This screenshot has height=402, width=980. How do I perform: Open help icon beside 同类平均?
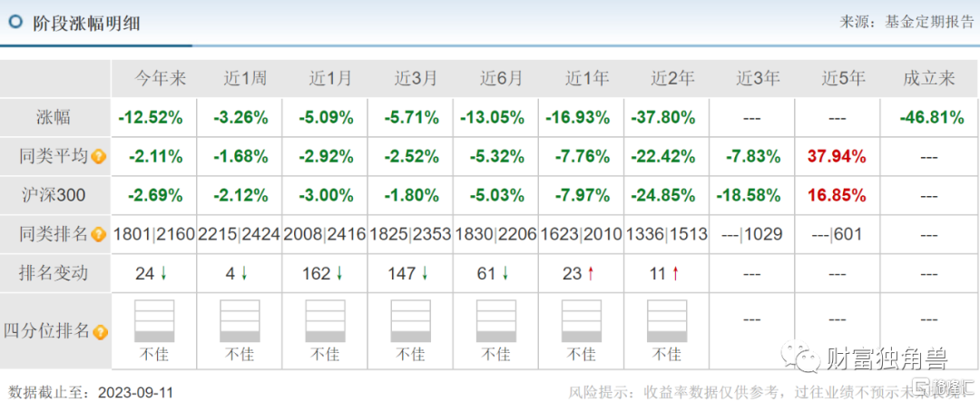pos(99,157)
